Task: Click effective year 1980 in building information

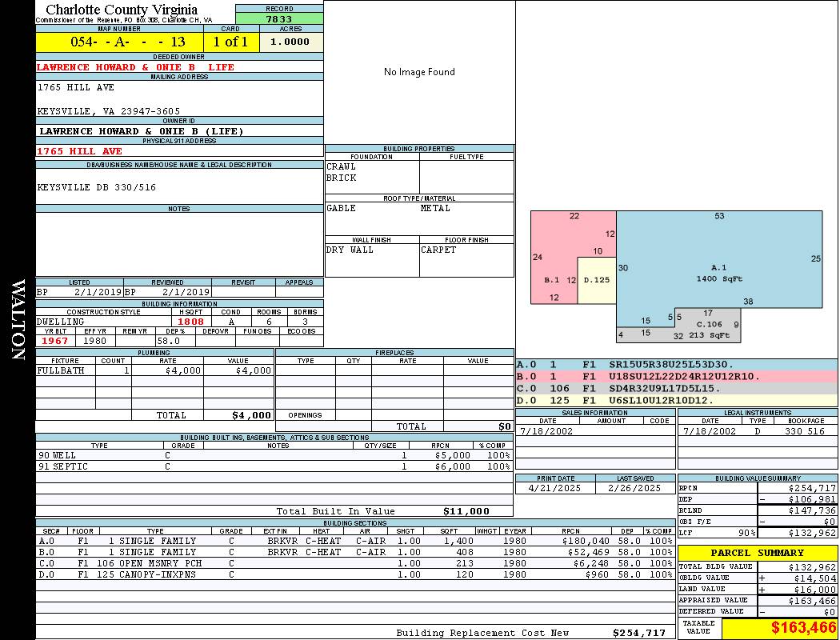Action: pyautogui.click(x=95, y=341)
